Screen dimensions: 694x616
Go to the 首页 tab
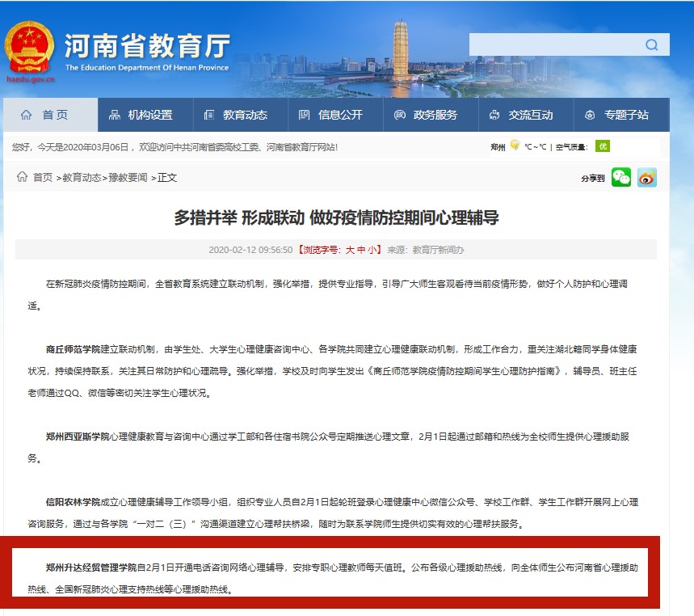pos(45,115)
